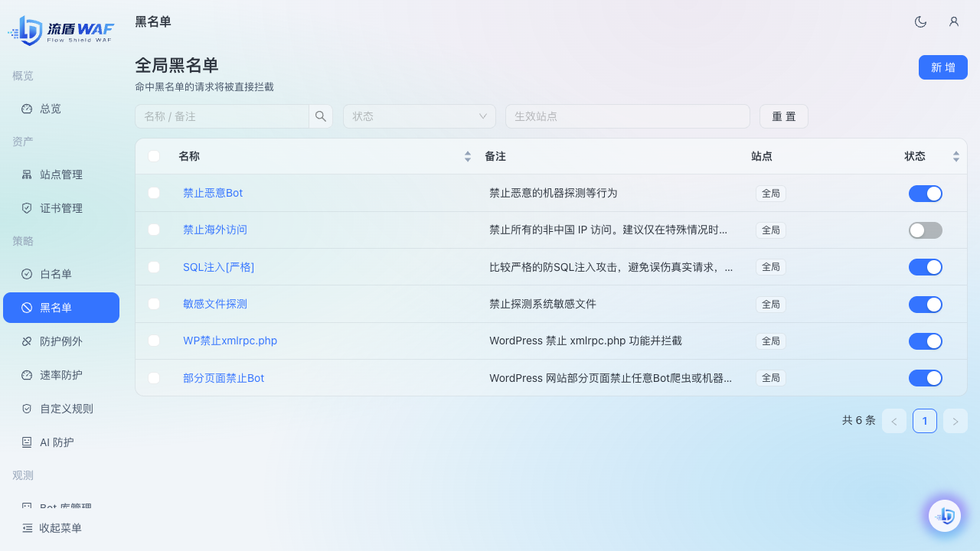Click the 站点 column header

pos(762,156)
